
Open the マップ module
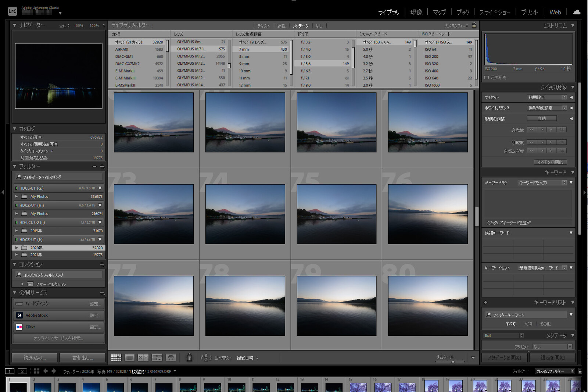tap(439, 12)
